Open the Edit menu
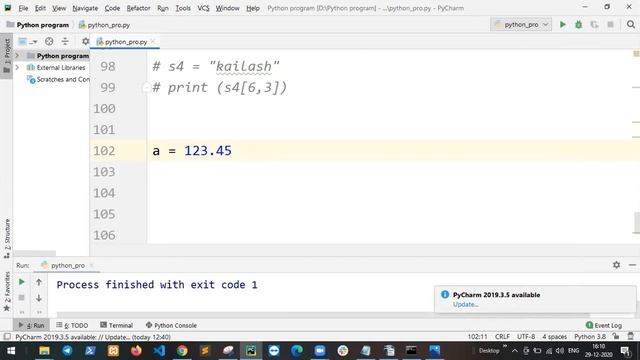This screenshot has height=360, width=640. point(40,8)
